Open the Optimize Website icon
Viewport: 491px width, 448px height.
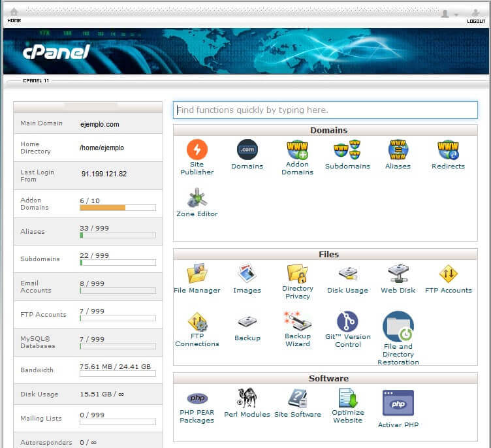pos(347,398)
